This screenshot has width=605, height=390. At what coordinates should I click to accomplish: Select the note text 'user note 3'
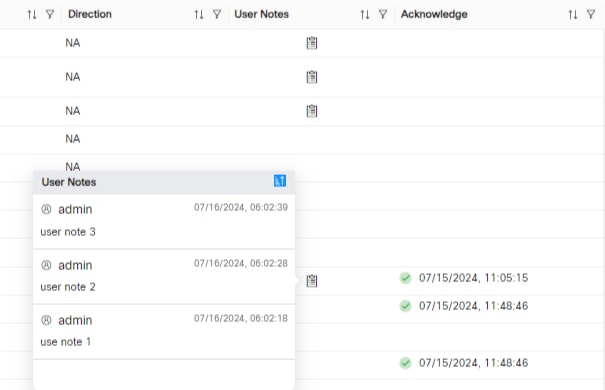[x=68, y=232]
